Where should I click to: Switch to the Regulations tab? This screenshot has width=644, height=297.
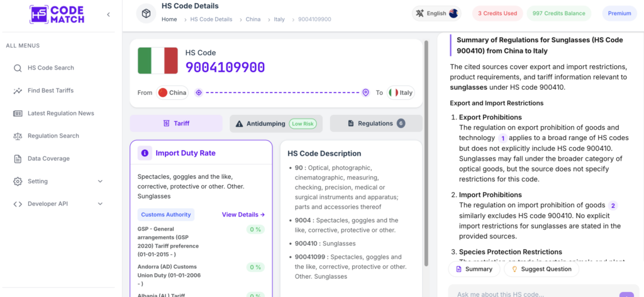point(376,124)
